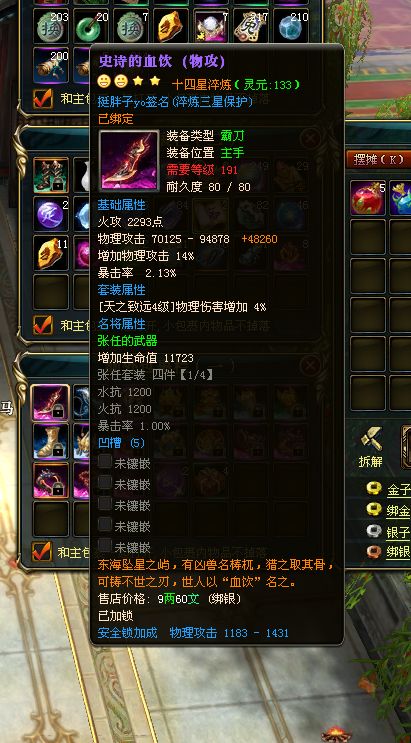The image size is (411, 743).
Task: Click the red pouch item with count 5
Action: point(368,198)
